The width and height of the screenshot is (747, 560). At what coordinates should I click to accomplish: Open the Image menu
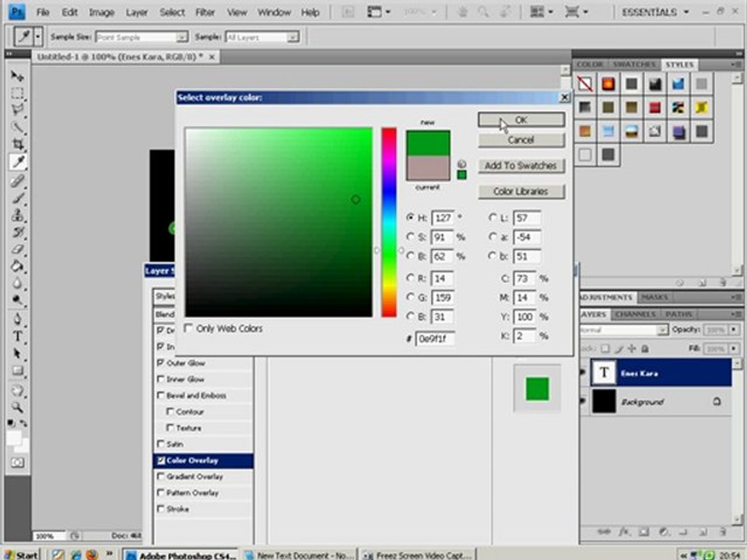click(x=101, y=12)
